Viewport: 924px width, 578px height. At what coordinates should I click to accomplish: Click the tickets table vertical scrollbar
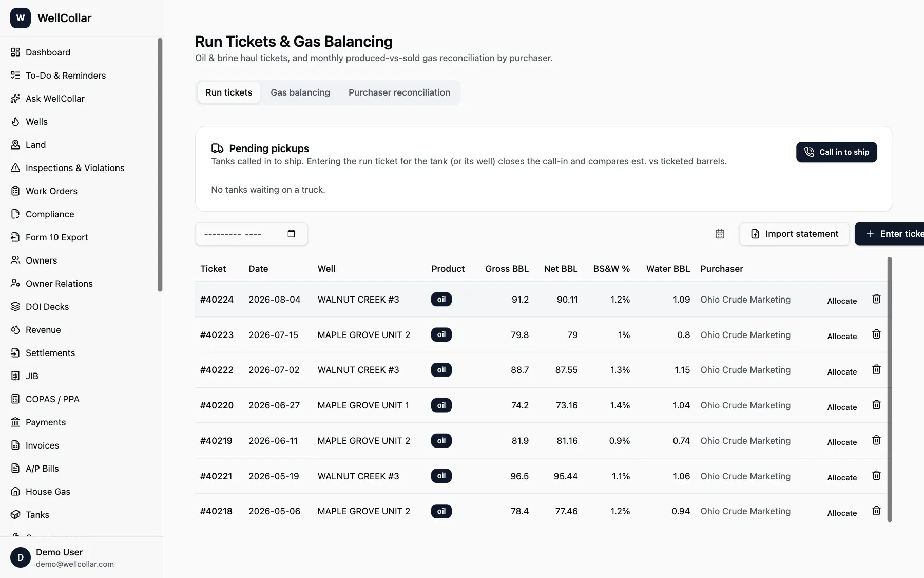click(x=890, y=389)
